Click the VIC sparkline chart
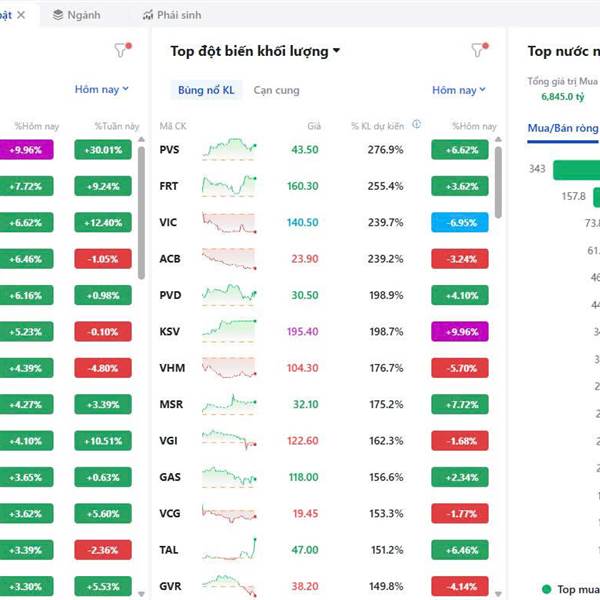Image resolution: width=600 pixels, height=600 pixels. 229,222
